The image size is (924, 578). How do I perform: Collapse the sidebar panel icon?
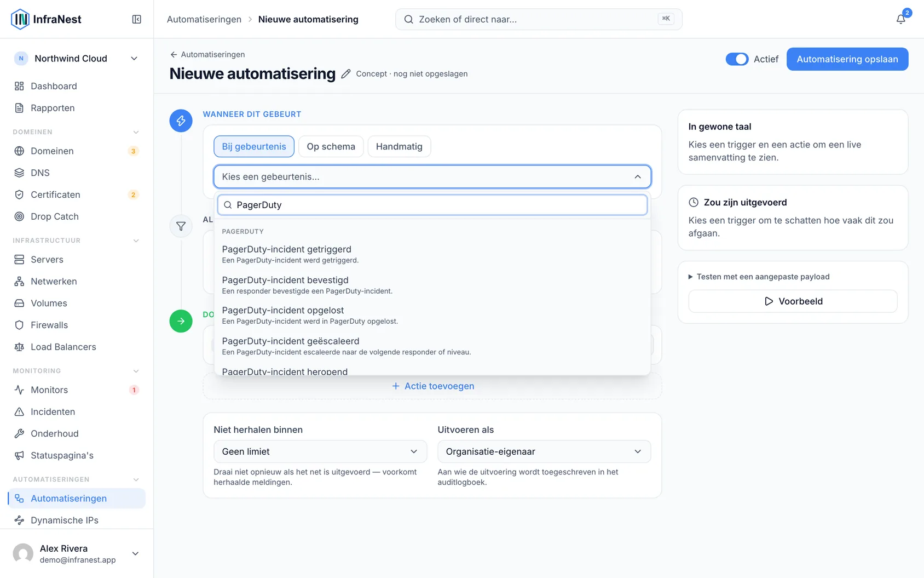click(x=137, y=19)
